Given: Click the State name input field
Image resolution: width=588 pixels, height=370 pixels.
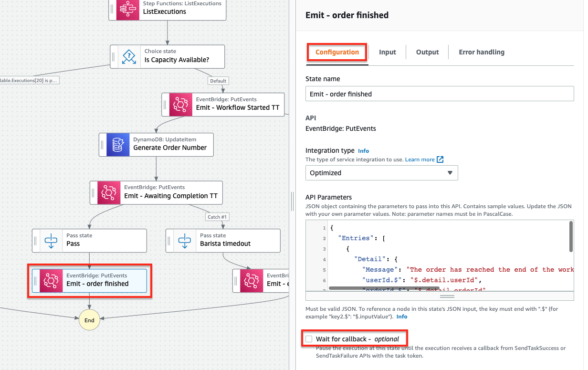Looking at the screenshot, I should pyautogui.click(x=440, y=94).
